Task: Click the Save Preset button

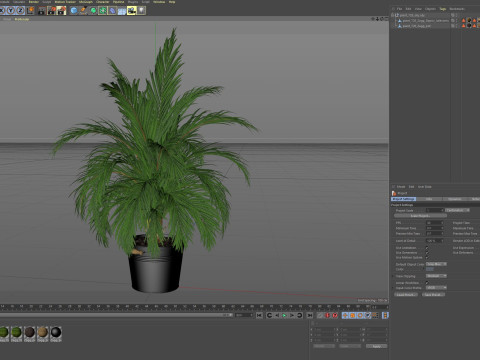Action: pyautogui.click(x=433, y=295)
